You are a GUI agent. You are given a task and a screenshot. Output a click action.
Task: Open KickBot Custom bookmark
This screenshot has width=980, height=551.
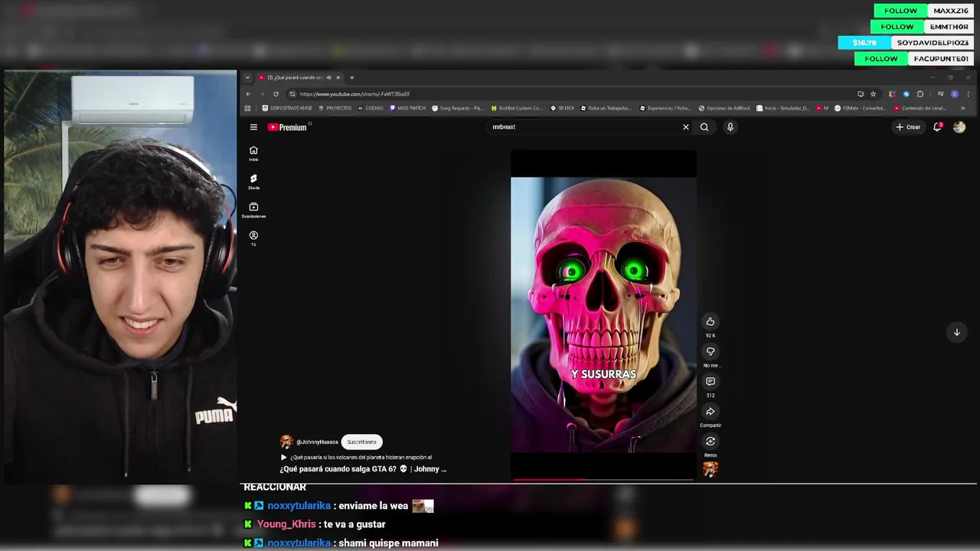coord(517,108)
